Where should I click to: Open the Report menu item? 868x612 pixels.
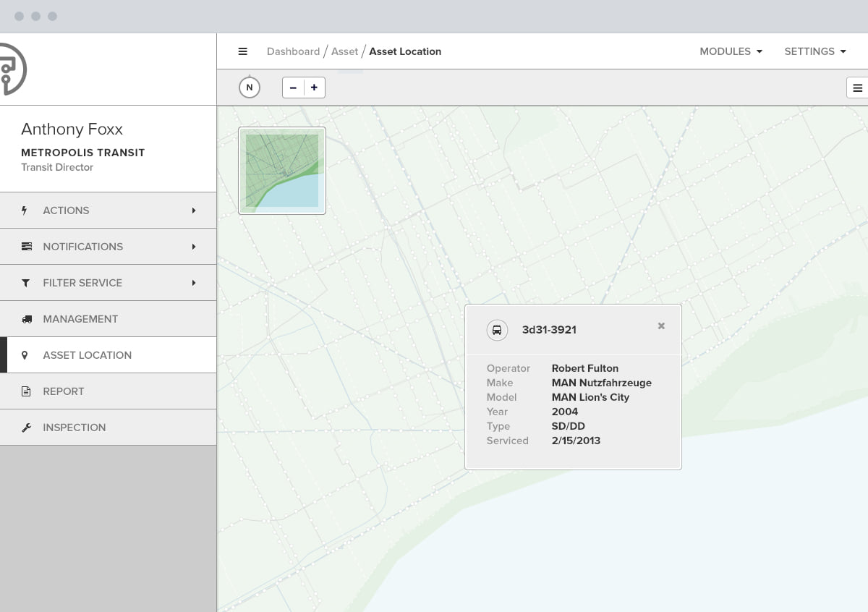(108, 391)
